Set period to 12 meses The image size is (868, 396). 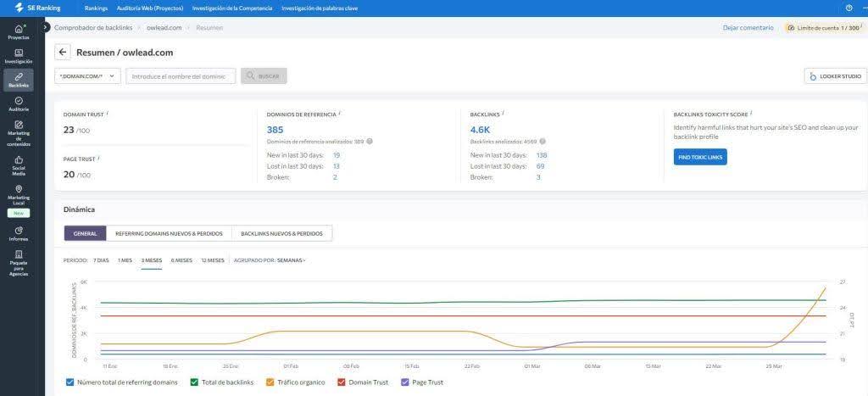(x=213, y=260)
